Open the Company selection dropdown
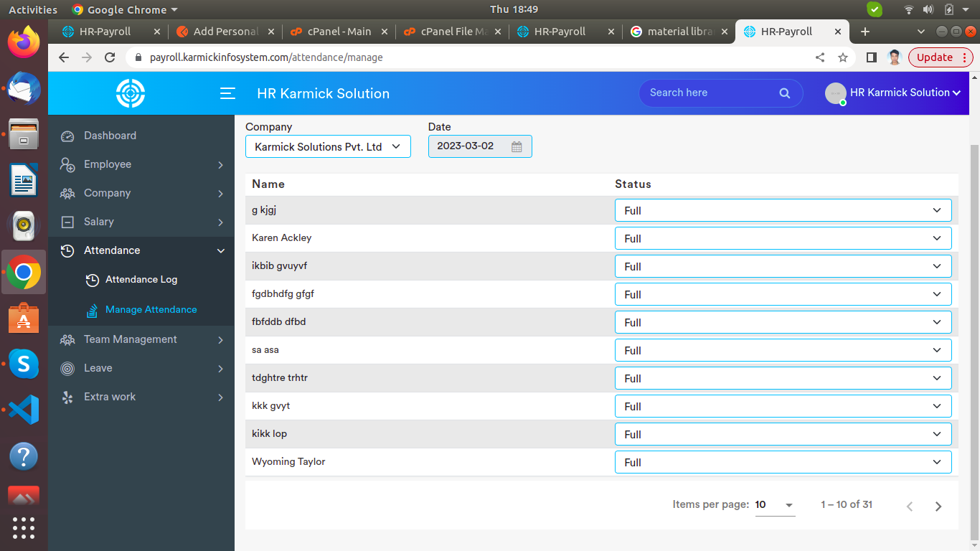This screenshot has width=980, height=551. pos(328,146)
